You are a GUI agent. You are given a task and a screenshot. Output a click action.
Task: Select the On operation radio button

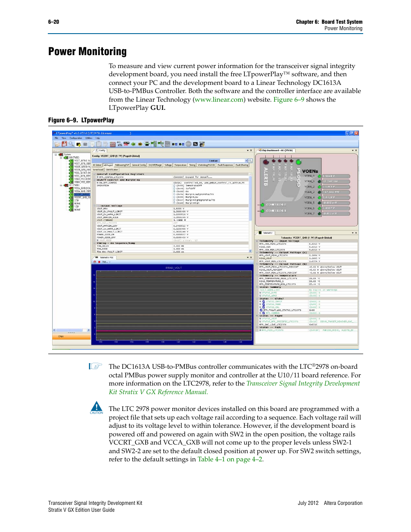[174, 191]
